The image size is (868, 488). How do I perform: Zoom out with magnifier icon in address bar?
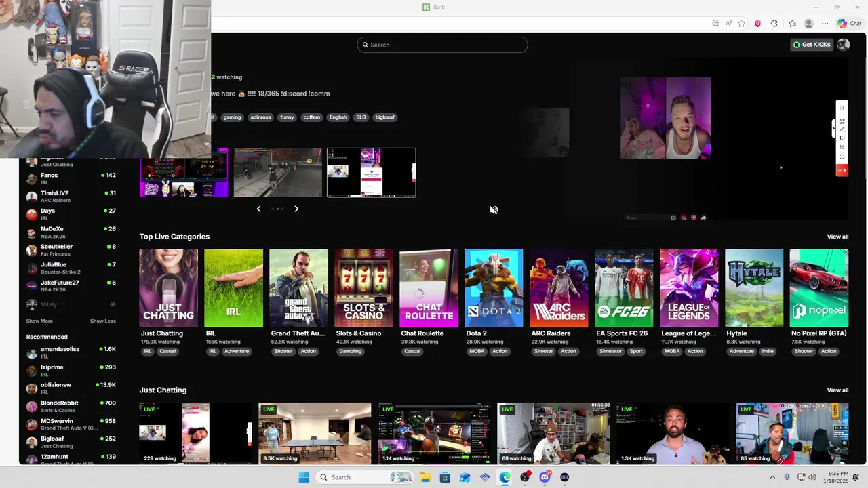715,24
